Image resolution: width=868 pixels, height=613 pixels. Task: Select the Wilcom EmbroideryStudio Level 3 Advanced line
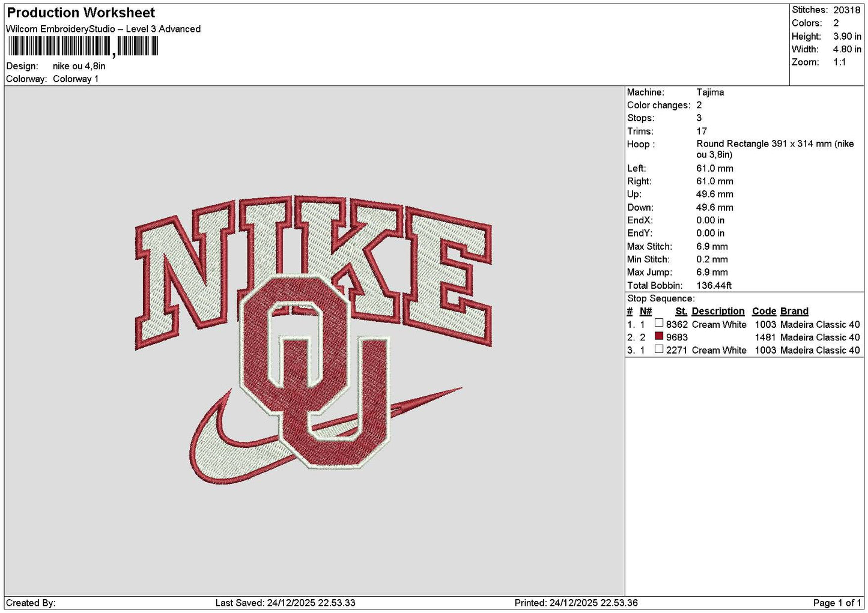103,29
